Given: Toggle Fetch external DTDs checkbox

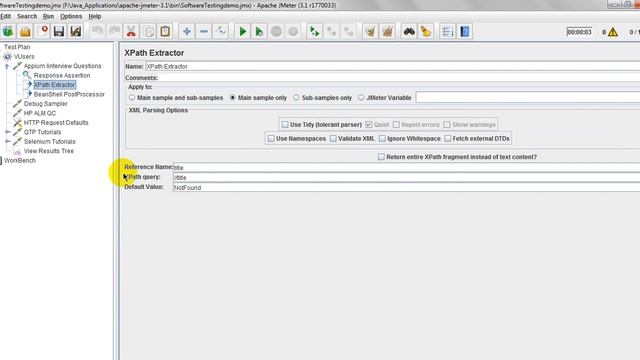Looking at the screenshot, I should click(x=447, y=139).
